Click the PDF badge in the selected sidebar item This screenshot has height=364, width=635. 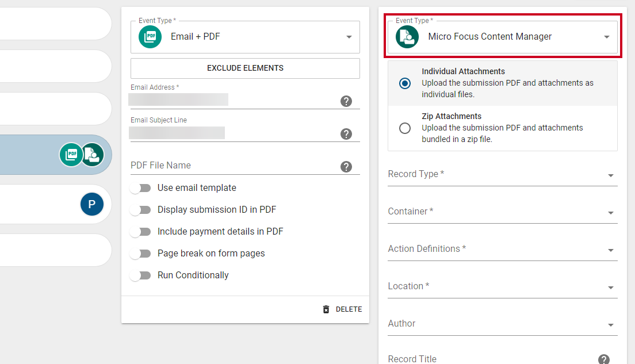coord(71,155)
